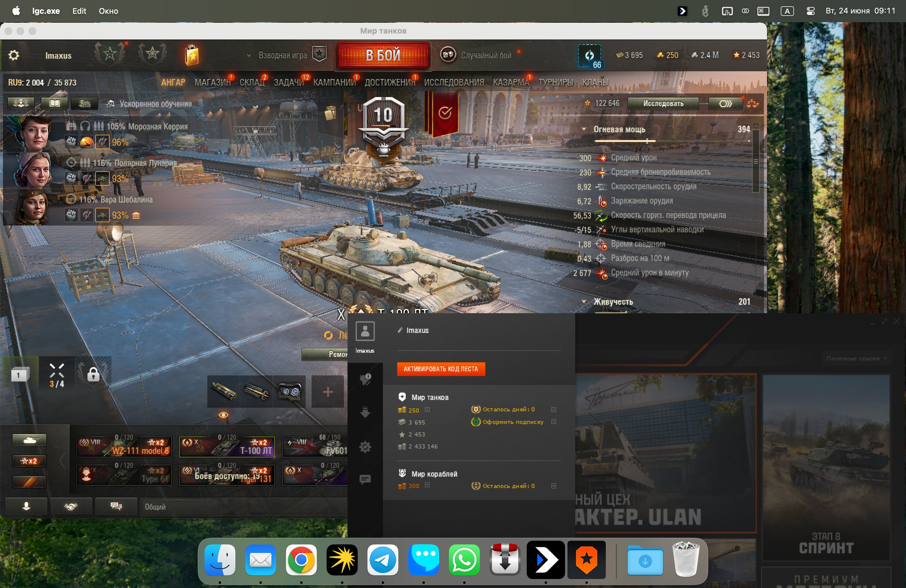Expand Осталось дней: 0 under Мир танков
906x588 pixels.
tap(553, 410)
